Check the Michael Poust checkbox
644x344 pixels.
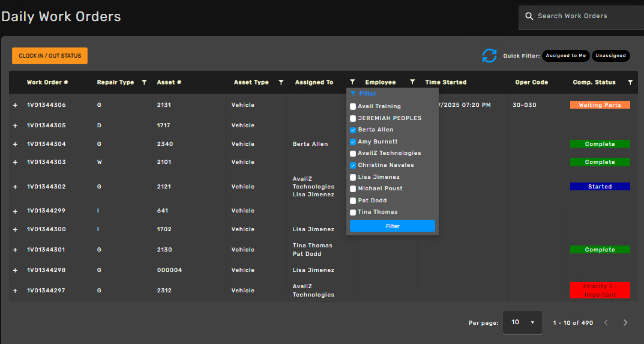[353, 189]
